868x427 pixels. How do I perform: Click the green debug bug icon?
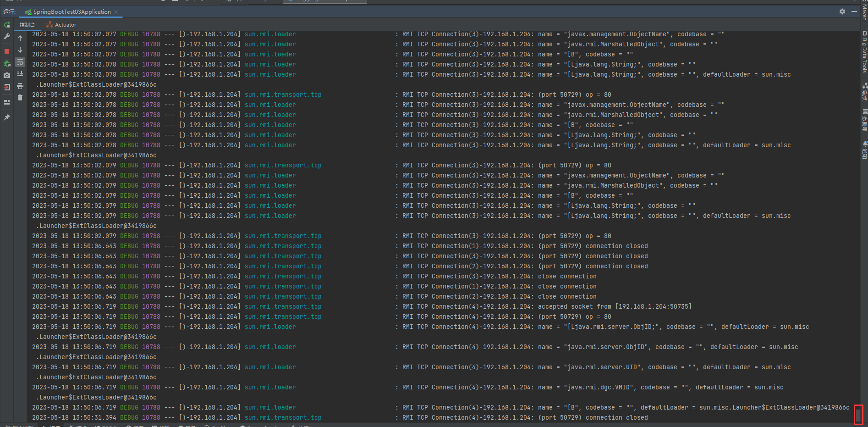7,64
